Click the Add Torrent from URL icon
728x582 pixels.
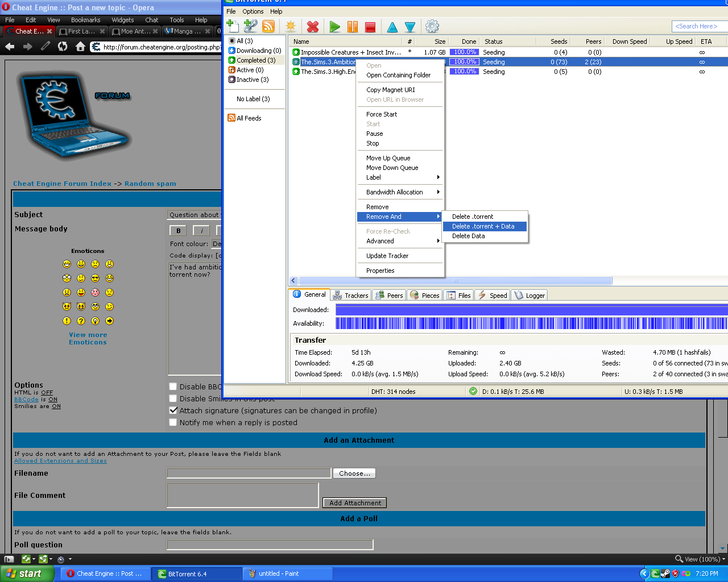click(250, 26)
